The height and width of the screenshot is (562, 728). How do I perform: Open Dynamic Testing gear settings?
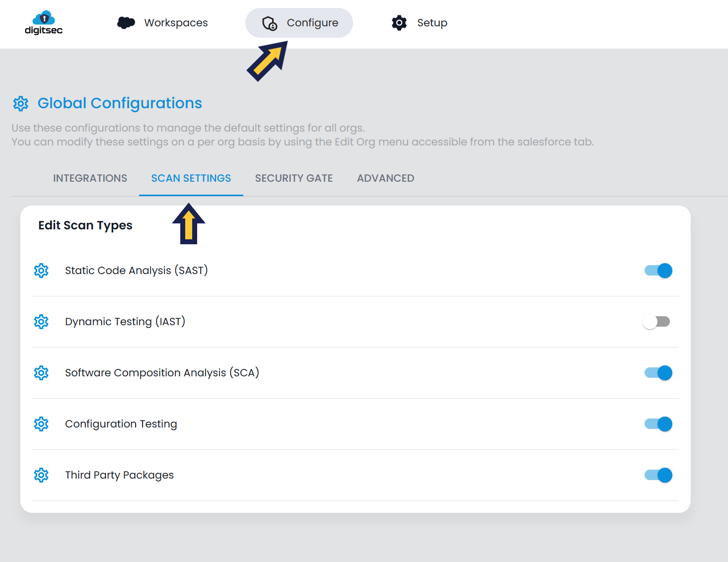point(41,322)
